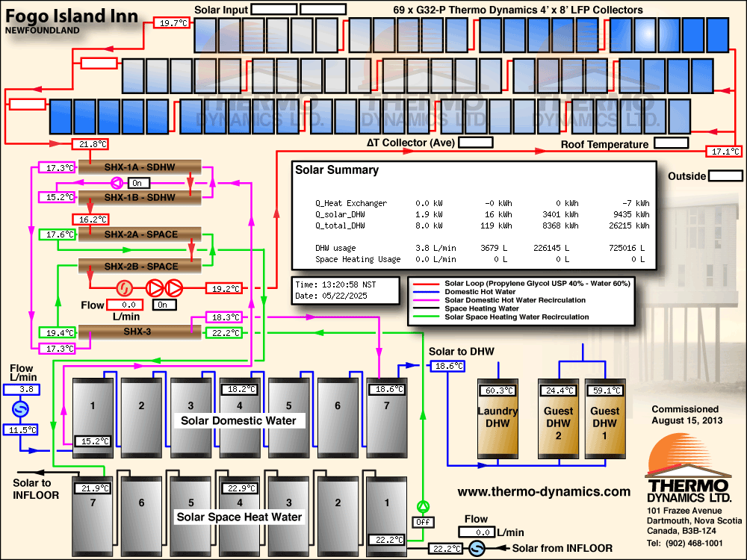Screen dimensions: 747x560
Task: Click the Q_total_DHW 8.0 kW value
Action: 429,225
